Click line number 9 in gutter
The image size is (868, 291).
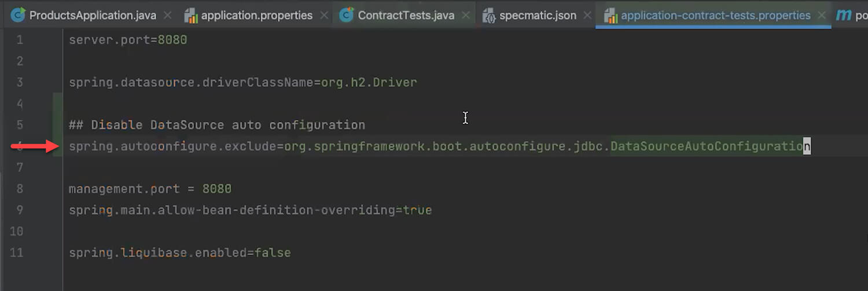coord(20,210)
